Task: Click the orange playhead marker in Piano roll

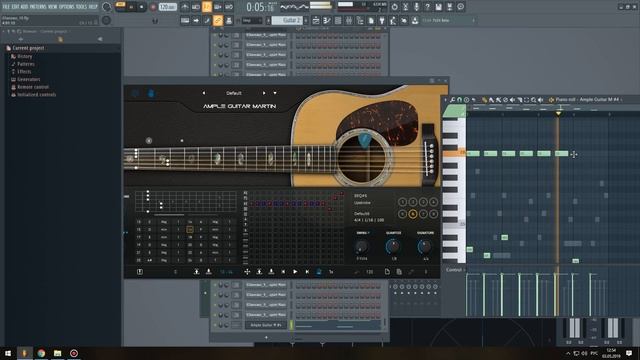Action: [558, 113]
